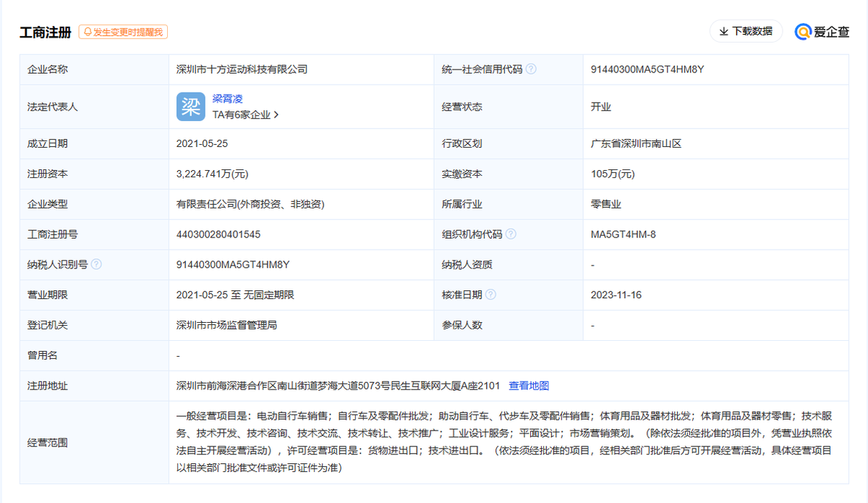The width and height of the screenshot is (868, 503).
Task: Click the 统一社会信用代码 value cell
Action: click(x=647, y=69)
